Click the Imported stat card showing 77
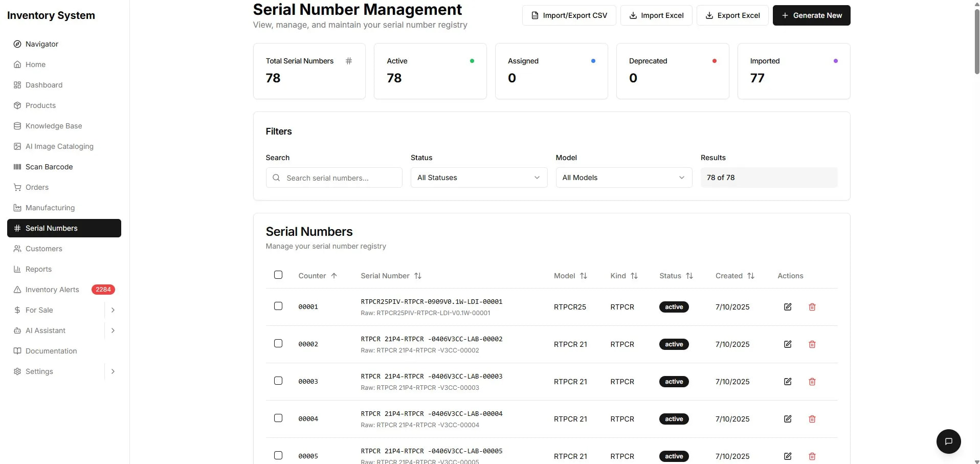The width and height of the screenshot is (980, 464). pos(794,71)
